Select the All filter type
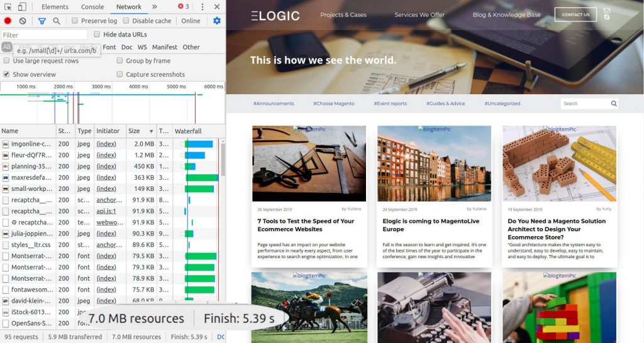 [x=6, y=47]
